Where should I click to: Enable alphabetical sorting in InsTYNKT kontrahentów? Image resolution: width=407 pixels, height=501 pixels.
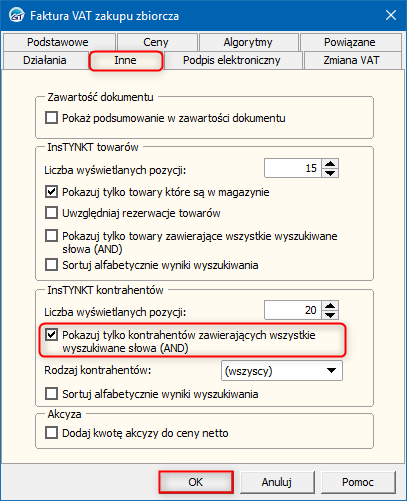(51, 394)
